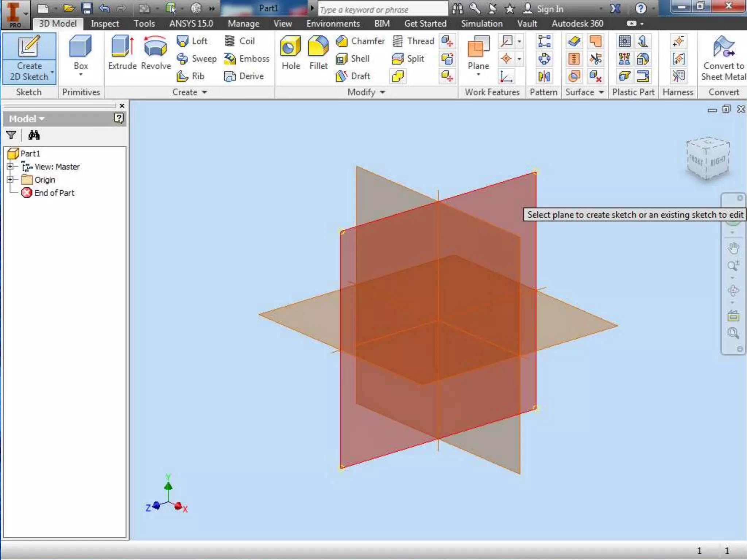Click the Create 2D Sketch button
This screenshot has width=747, height=560.
point(29,58)
